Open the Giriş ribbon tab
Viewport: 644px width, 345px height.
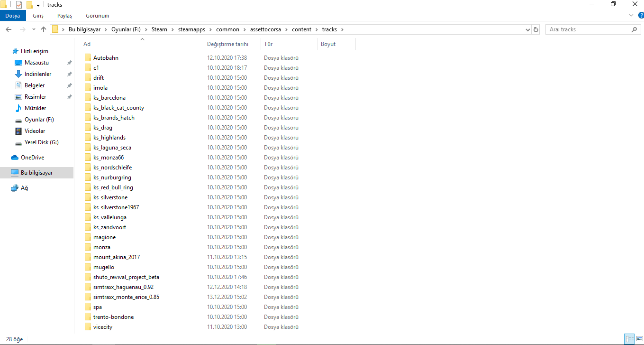tap(38, 16)
